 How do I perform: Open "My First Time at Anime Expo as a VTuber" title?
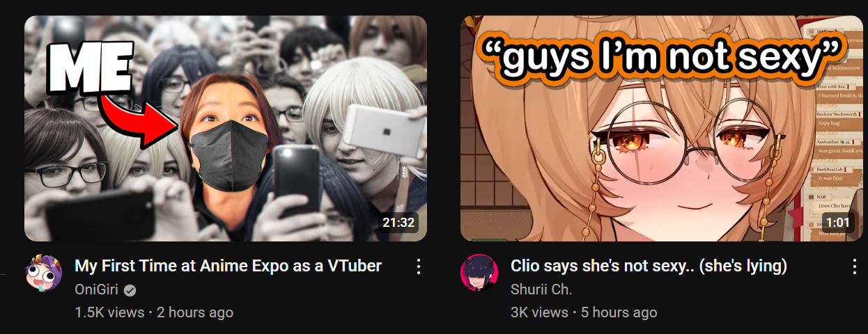228,266
